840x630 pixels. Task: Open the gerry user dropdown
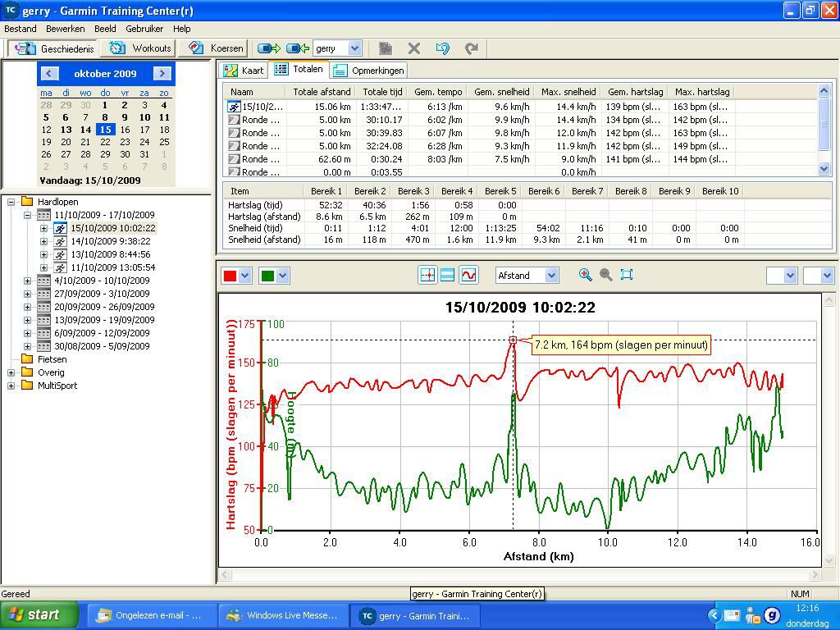pos(354,48)
